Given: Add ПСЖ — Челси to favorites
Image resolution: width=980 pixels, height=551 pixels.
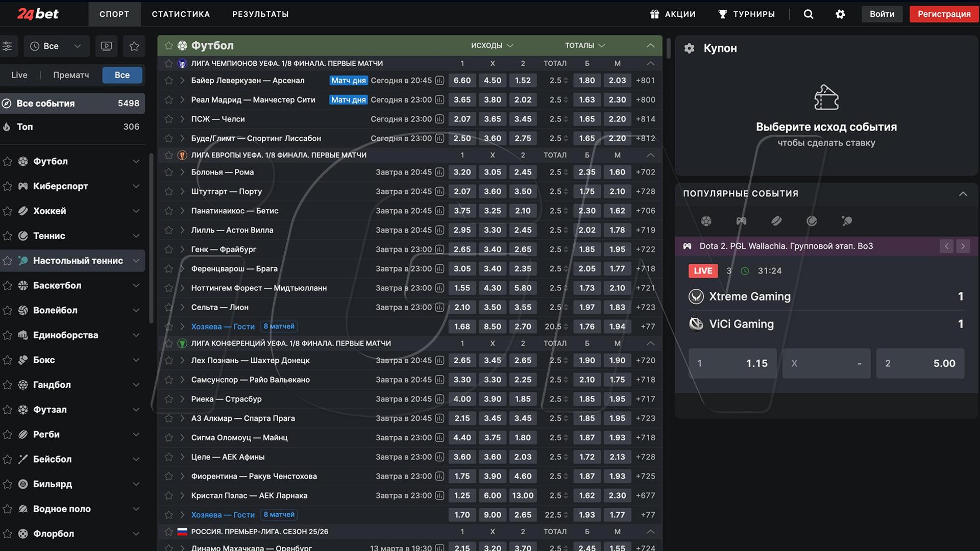Looking at the screenshot, I should 168,119.
